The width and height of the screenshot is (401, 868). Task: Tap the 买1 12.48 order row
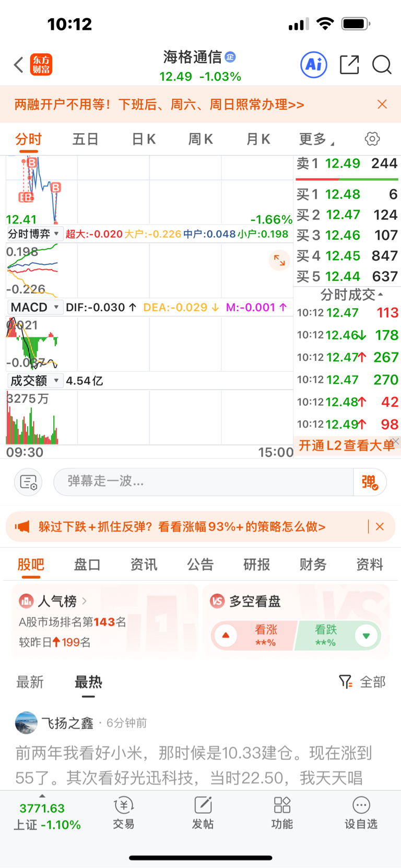tap(347, 194)
